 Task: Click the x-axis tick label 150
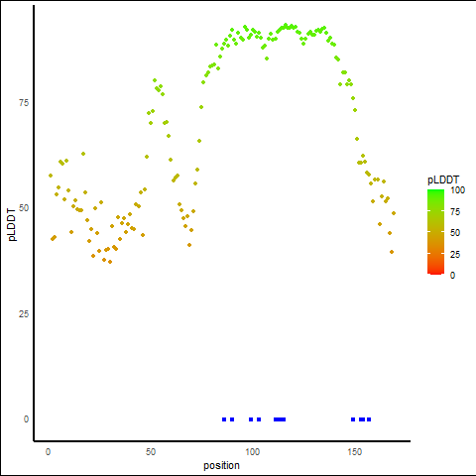pos(355,452)
